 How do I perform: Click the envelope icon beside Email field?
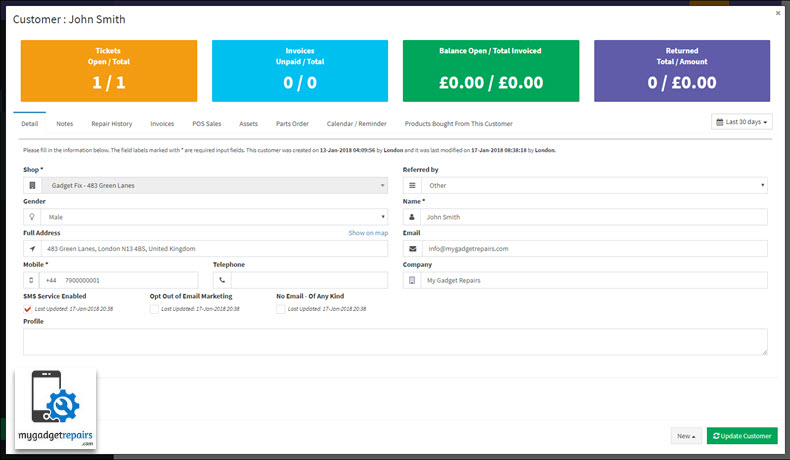[x=413, y=248]
